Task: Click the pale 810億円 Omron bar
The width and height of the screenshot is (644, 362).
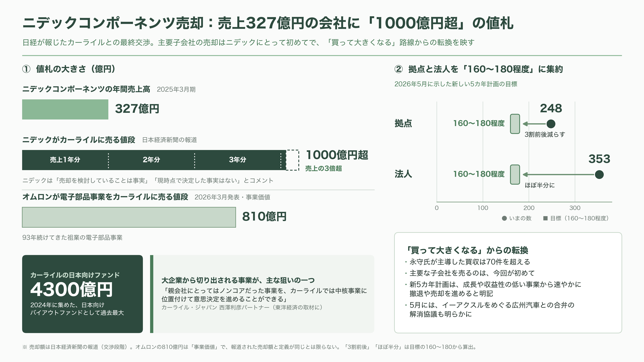Action: click(x=129, y=217)
